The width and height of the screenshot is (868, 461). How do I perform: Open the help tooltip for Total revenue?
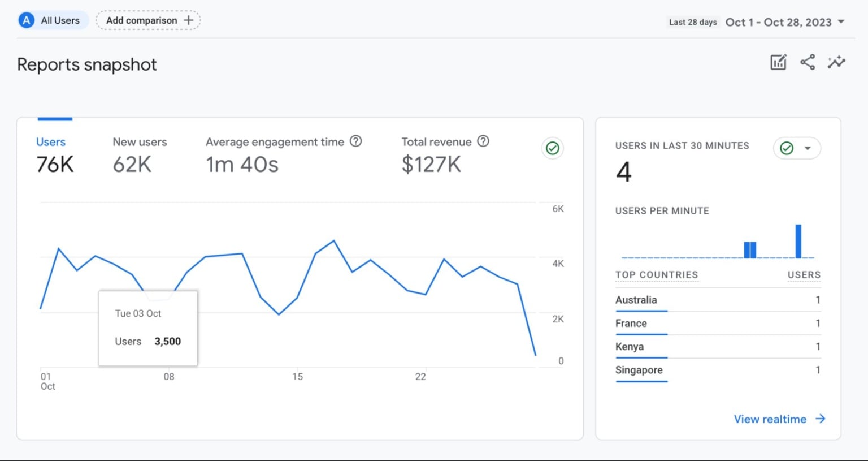click(484, 141)
